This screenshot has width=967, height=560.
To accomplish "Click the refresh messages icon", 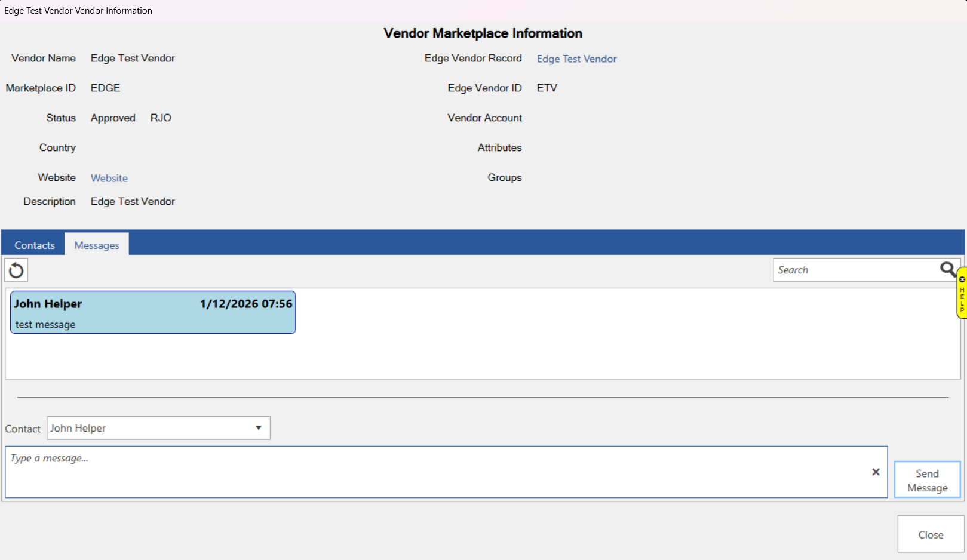I will point(16,270).
